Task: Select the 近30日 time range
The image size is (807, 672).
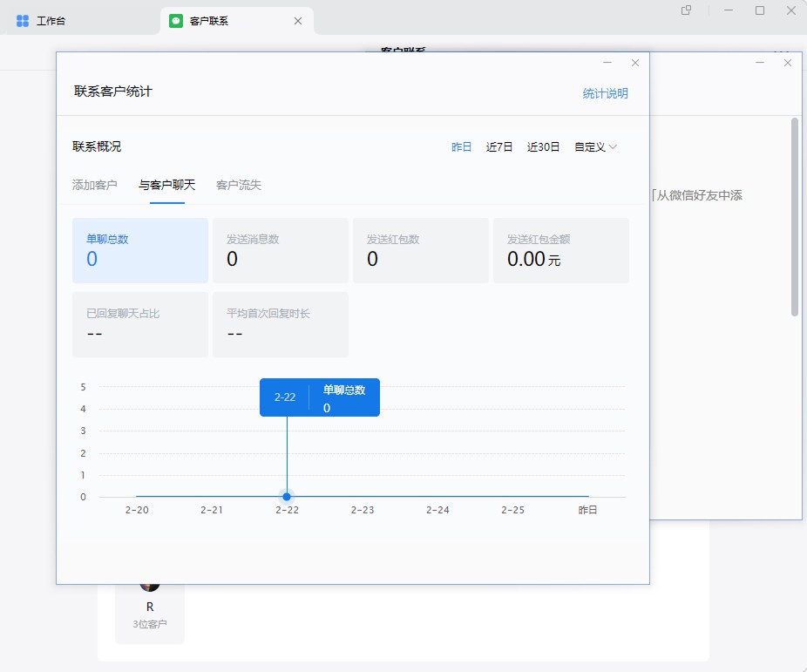Action: (543, 147)
